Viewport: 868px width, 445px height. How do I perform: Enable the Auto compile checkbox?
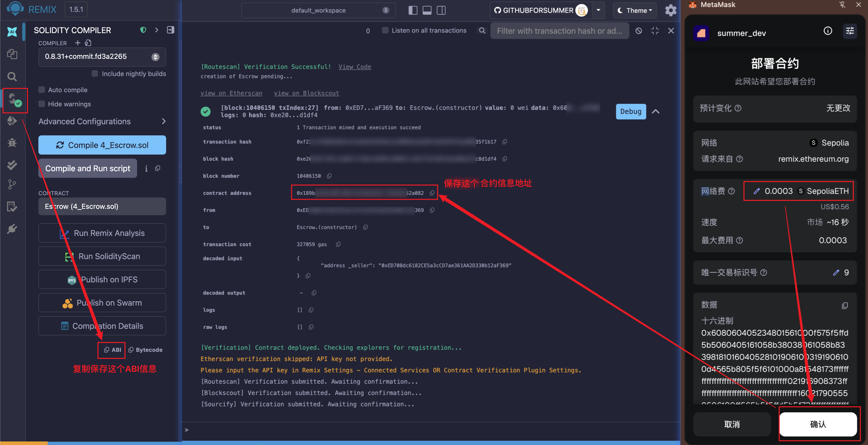click(42, 90)
